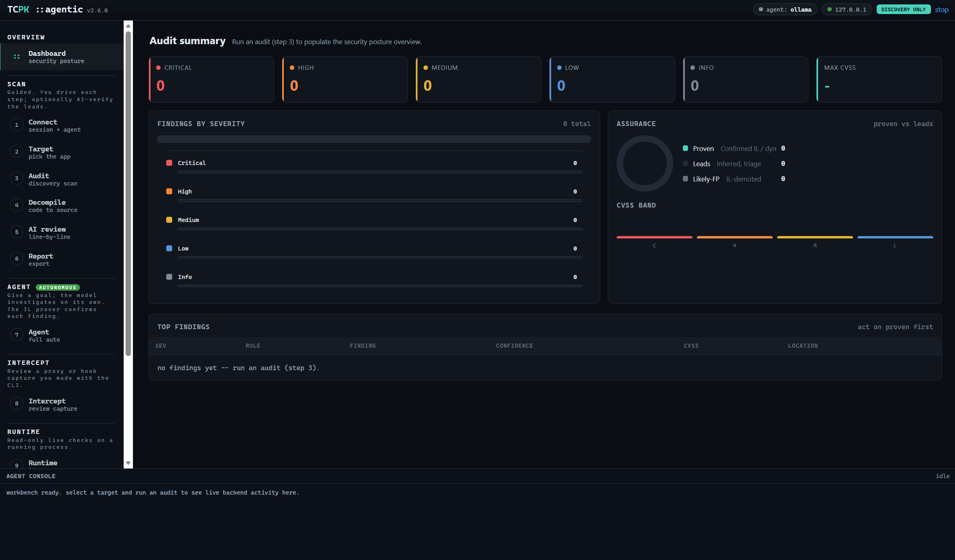Click the idle status in the console

point(943,476)
